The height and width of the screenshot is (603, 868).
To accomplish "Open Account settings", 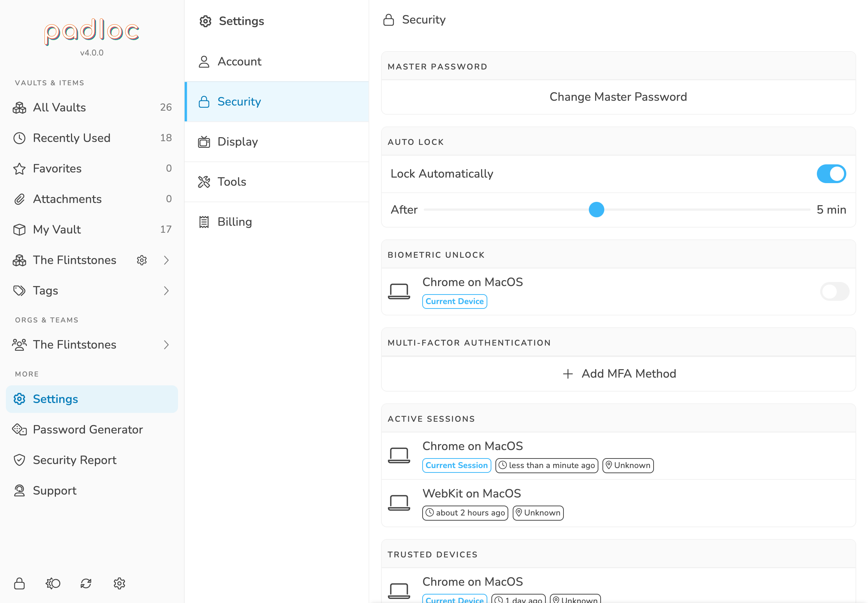I will [x=277, y=61].
